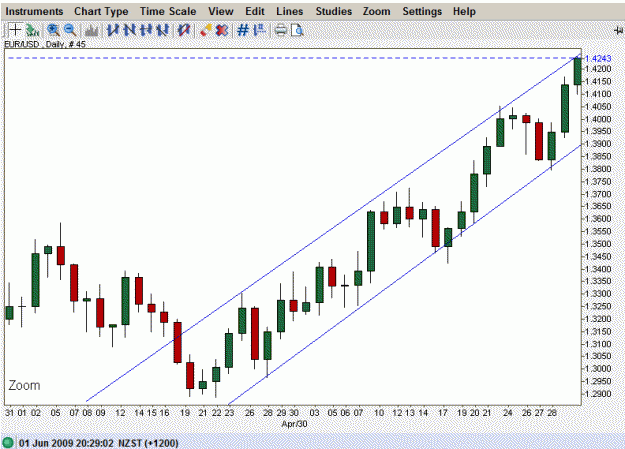The height and width of the screenshot is (449, 625).
Task: Open the Zoom menu
Action: (377, 12)
